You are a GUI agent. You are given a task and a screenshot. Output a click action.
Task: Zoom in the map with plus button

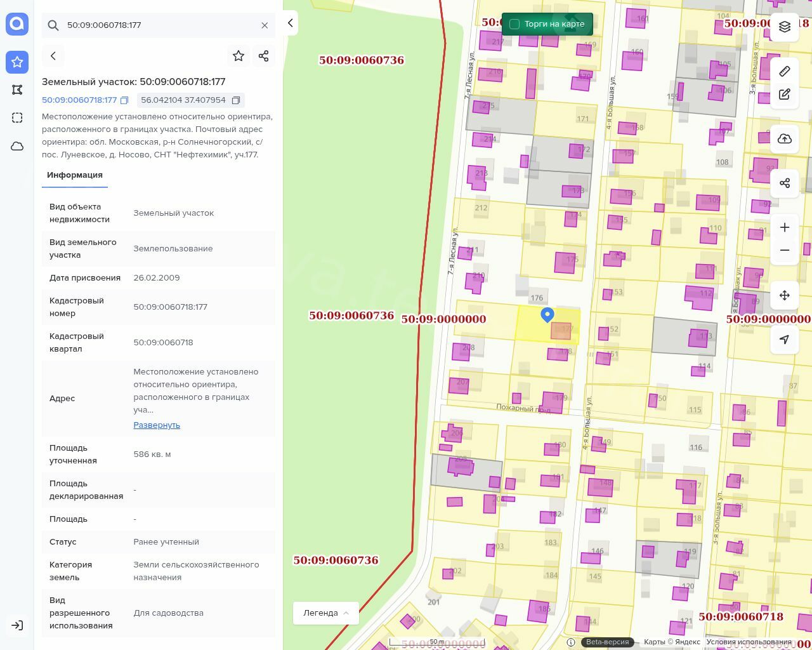coord(785,227)
